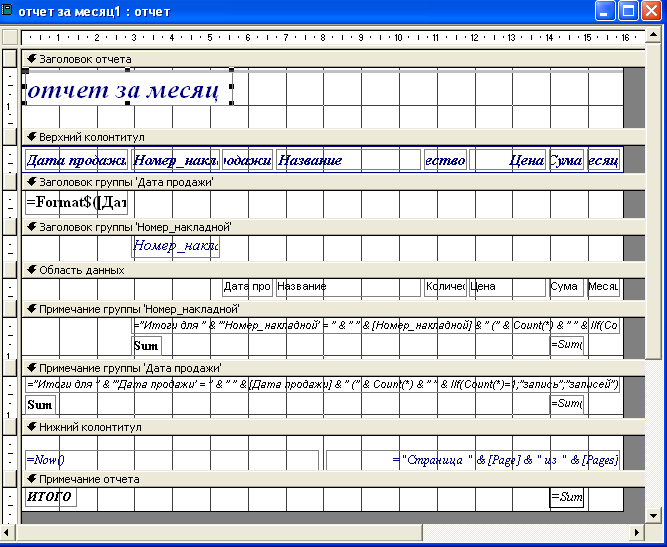This screenshot has width=667, height=547.
Task: Select the 'Сума' label in page header
Action: click(567, 160)
